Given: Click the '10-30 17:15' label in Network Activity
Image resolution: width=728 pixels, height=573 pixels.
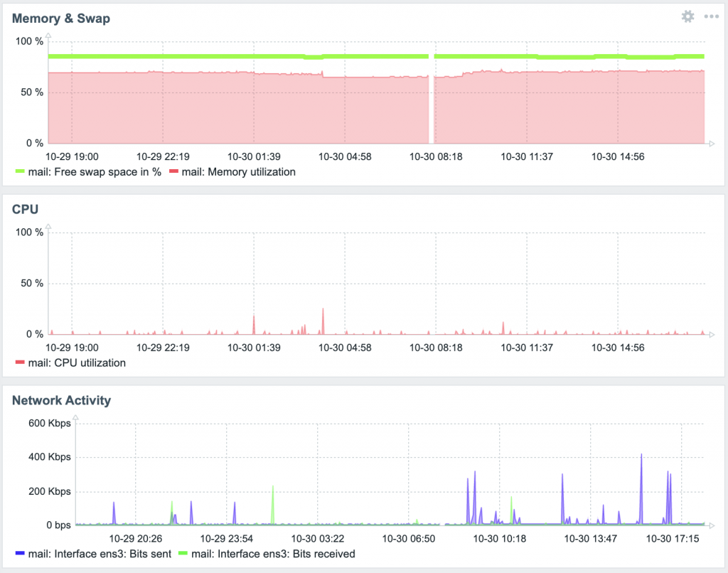Looking at the screenshot, I should coord(673,539).
